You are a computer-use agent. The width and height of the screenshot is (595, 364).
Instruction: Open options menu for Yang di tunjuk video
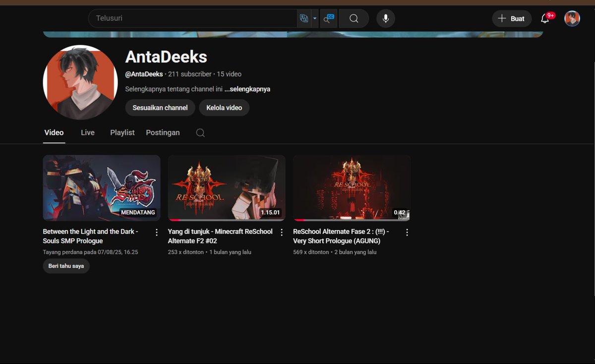tap(282, 232)
